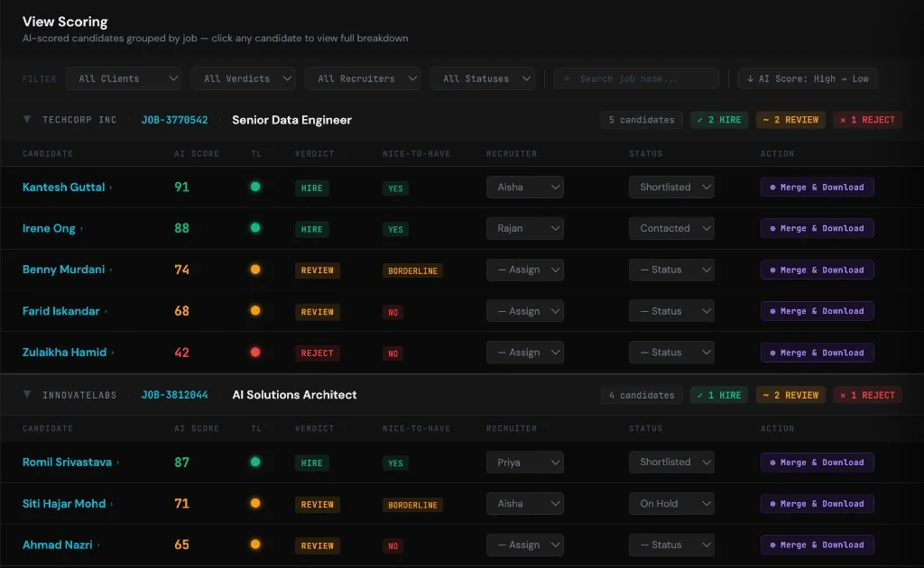
Task: Assign a recruiter to Benny Murdani
Action: tap(524, 270)
